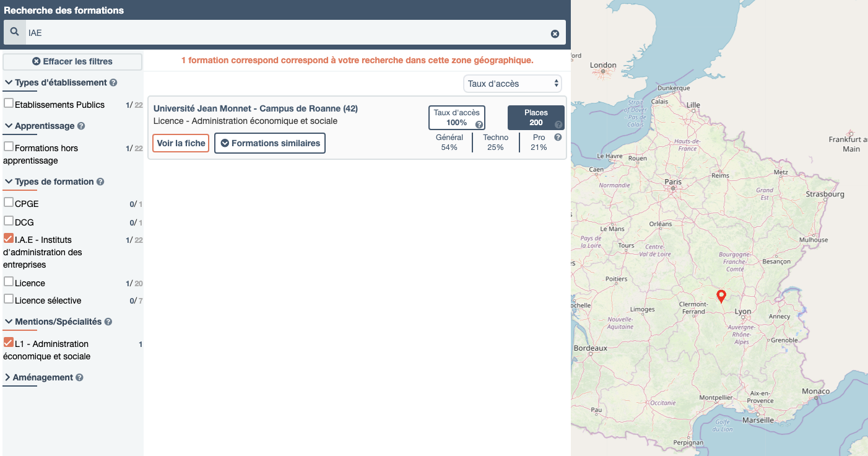This screenshot has width=868, height=456.
Task: Click the red map marker pin
Action: tap(721, 296)
